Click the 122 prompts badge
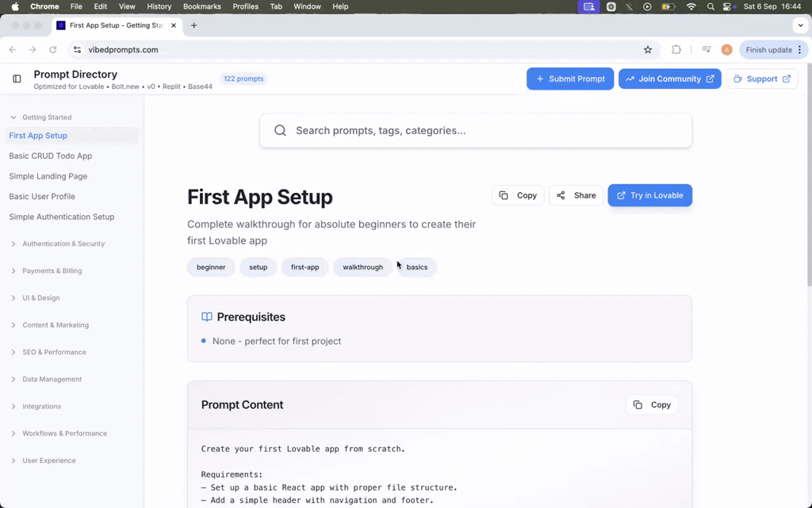Screen dimensions: 812x508 point(243,79)
